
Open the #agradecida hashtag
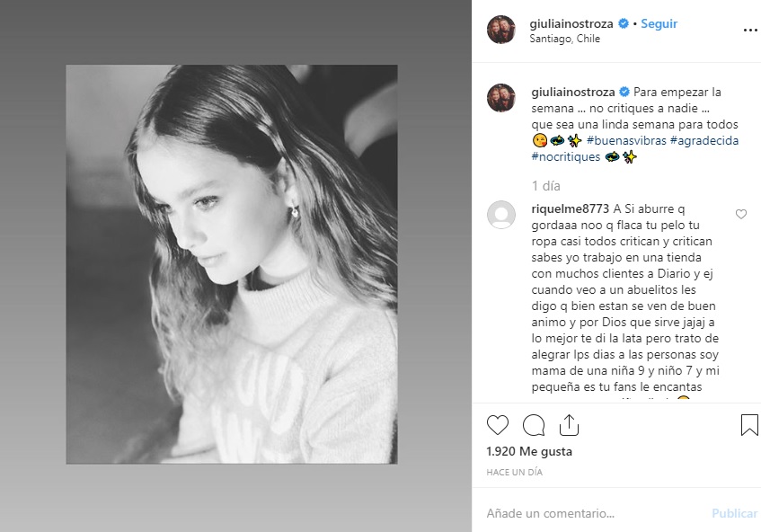[x=704, y=141]
